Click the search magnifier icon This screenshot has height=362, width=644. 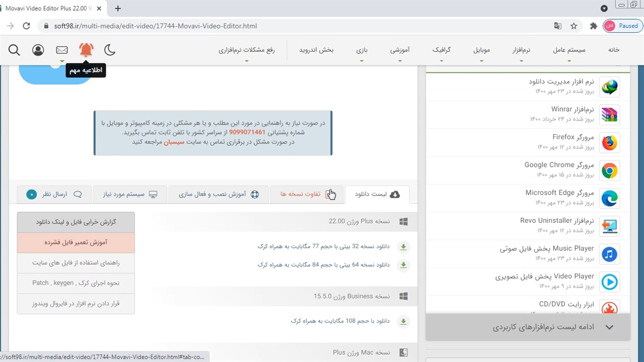[14, 50]
